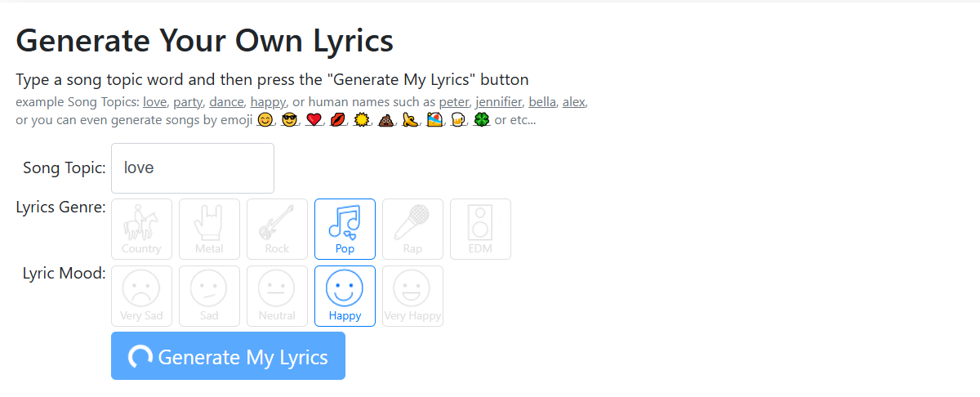Click the "dance" example topic link

(x=226, y=102)
